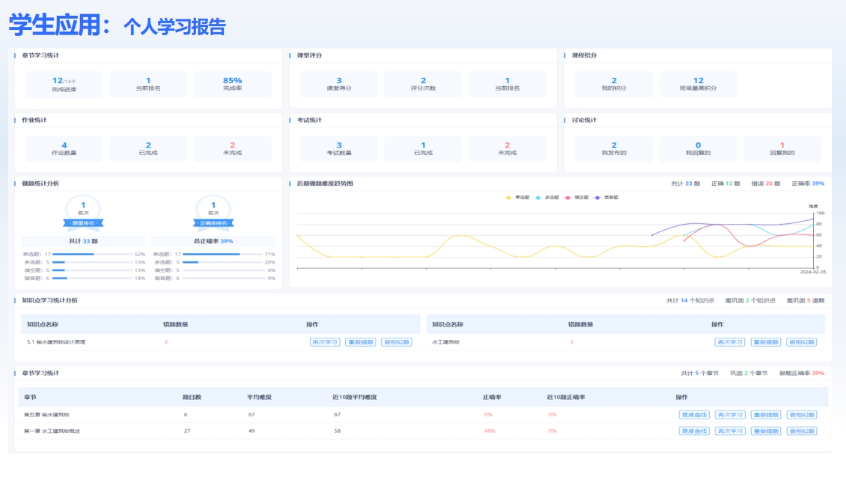The width and height of the screenshot is (846, 480).
Task: Click the 单选题 52% progress bar
Action: pyautogui.click(x=92, y=254)
